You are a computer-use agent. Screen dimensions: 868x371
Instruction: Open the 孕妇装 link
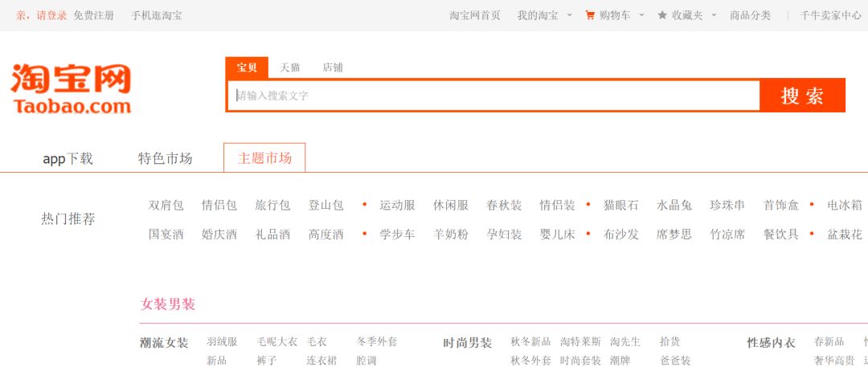click(504, 234)
